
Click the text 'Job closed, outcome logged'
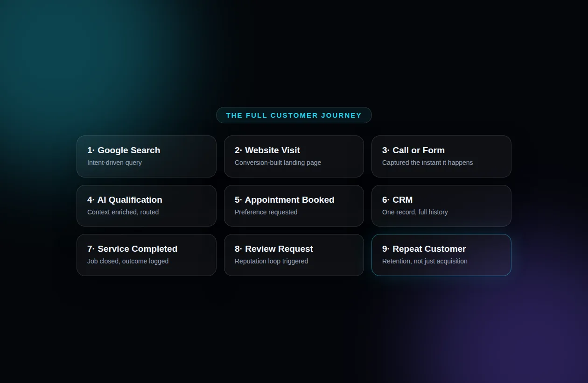[x=128, y=261]
